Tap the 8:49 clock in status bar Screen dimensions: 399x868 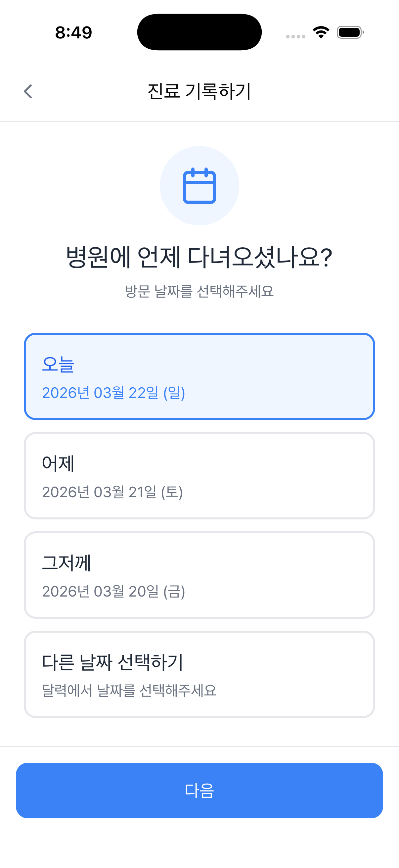point(73,33)
